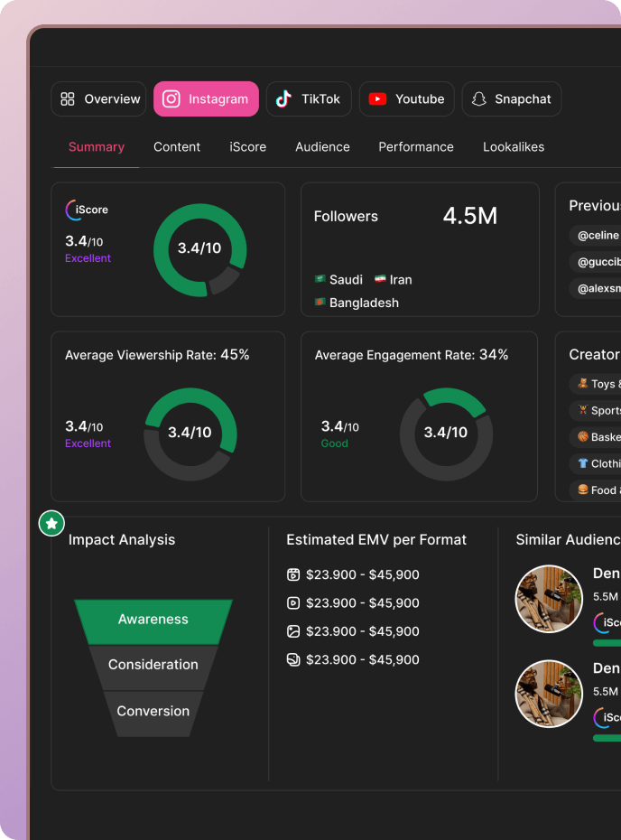Click the Saudi flag icon

coord(320,278)
